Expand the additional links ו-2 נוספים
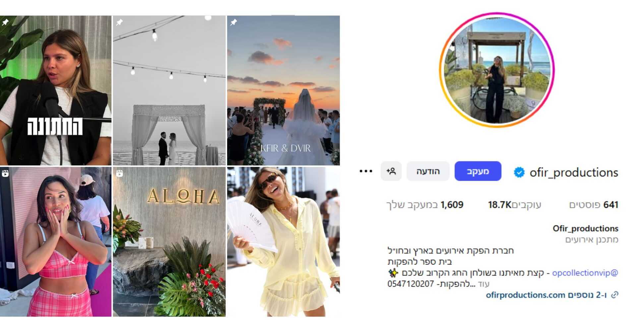This screenshot has width=644, height=331. point(588,295)
